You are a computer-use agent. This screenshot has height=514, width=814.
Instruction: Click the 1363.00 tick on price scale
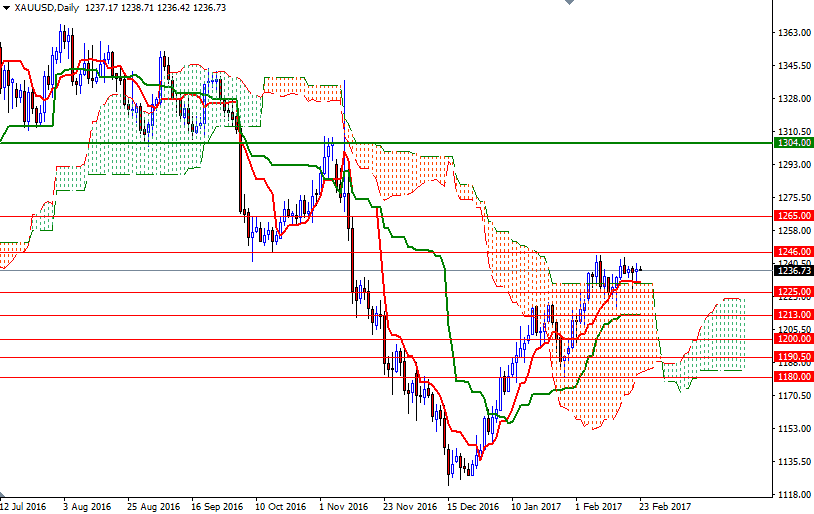793,33
